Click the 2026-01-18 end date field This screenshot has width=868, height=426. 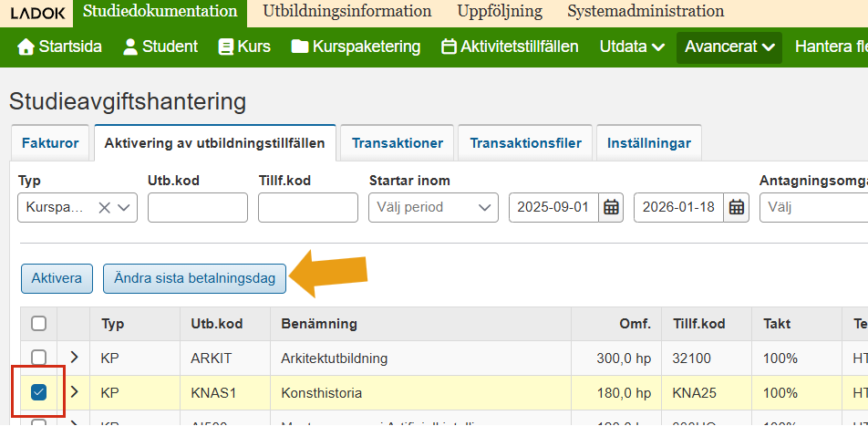[678, 208]
